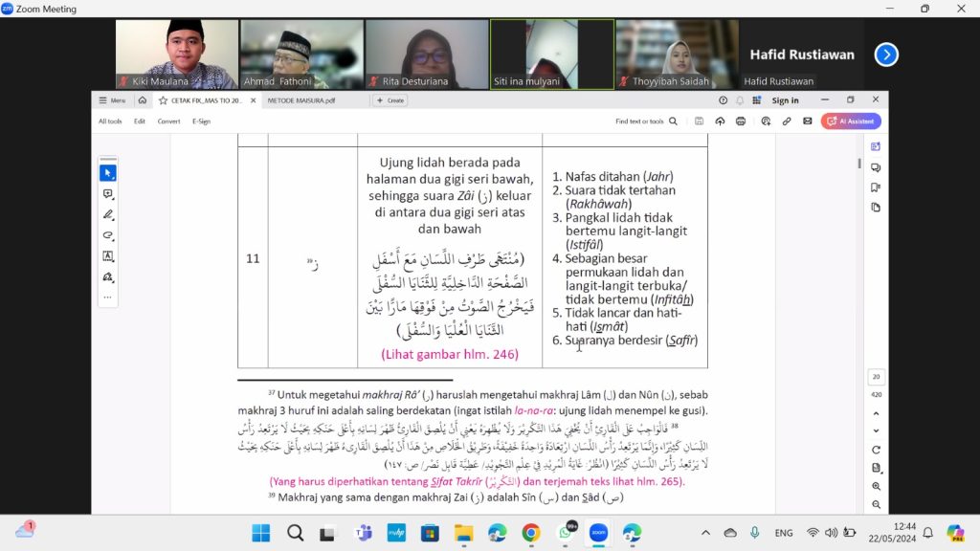
Task: Print the document with printer icon
Action: tap(741, 121)
